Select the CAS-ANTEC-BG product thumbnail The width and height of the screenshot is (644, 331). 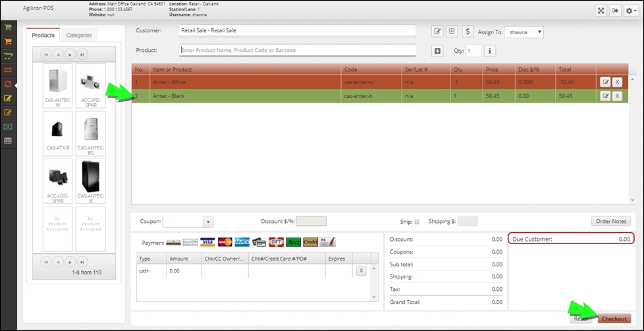90,134
